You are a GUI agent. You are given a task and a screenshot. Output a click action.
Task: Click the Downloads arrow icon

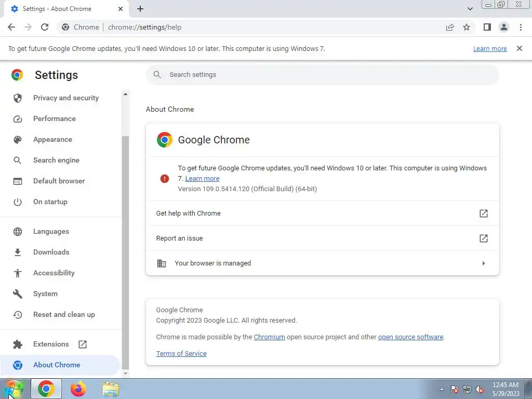pos(18,252)
